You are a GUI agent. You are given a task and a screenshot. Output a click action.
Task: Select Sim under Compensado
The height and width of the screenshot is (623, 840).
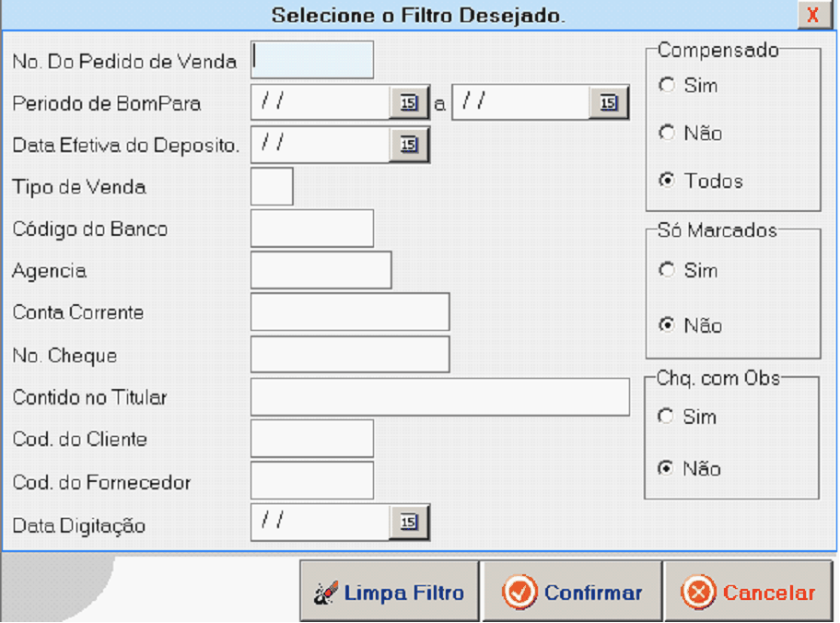click(667, 85)
